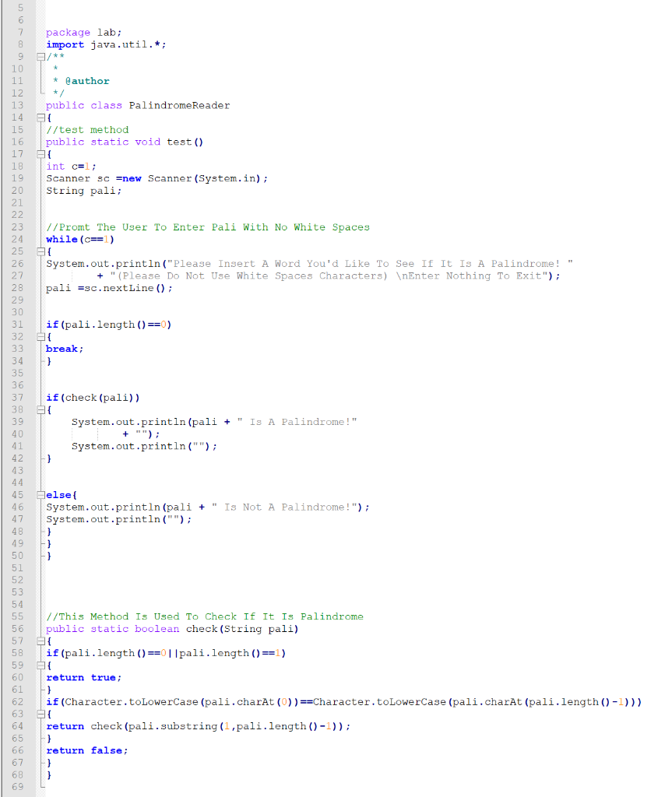
Task: Collapse the PalindromeReader class body fold
Action: (39, 117)
